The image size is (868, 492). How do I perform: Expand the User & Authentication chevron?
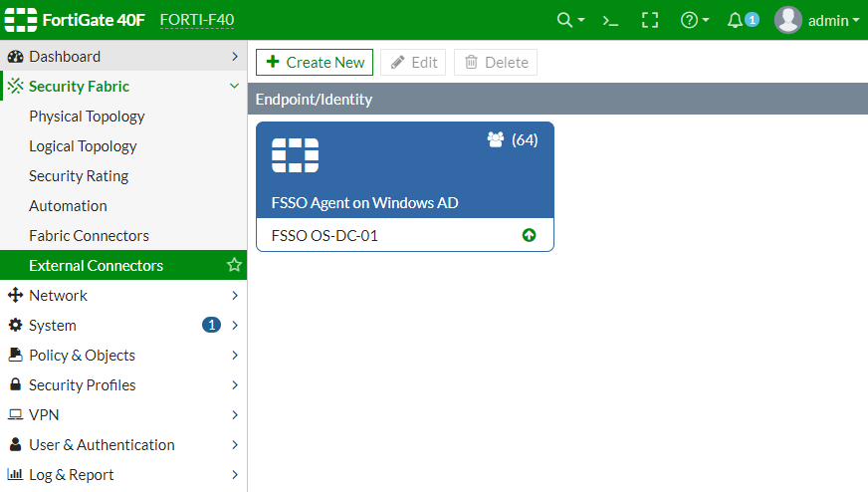[235, 445]
